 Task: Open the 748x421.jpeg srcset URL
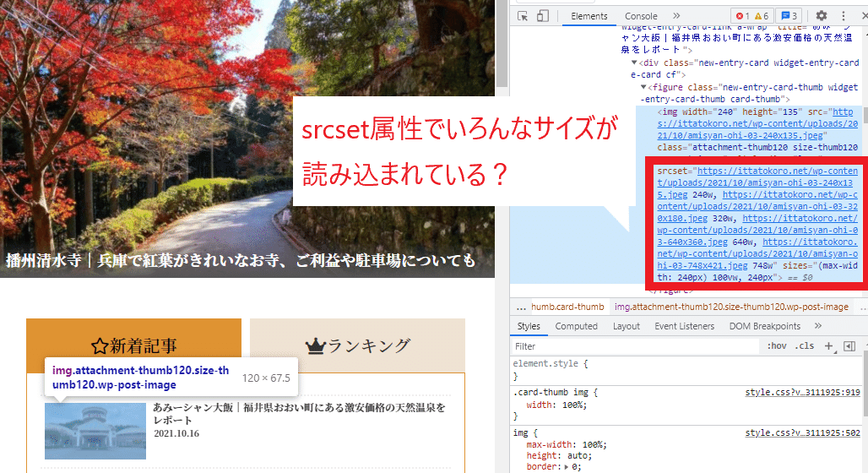(757, 253)
